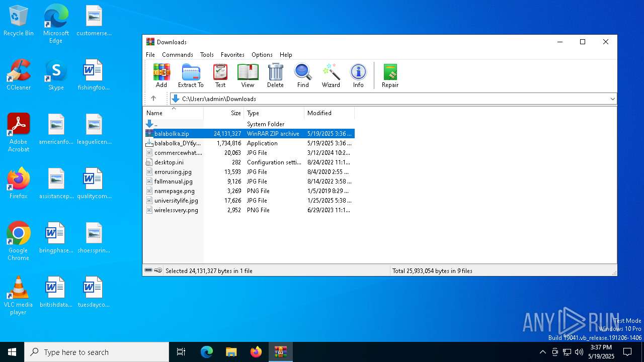Open the Commands menu

[x=178, y=54]
